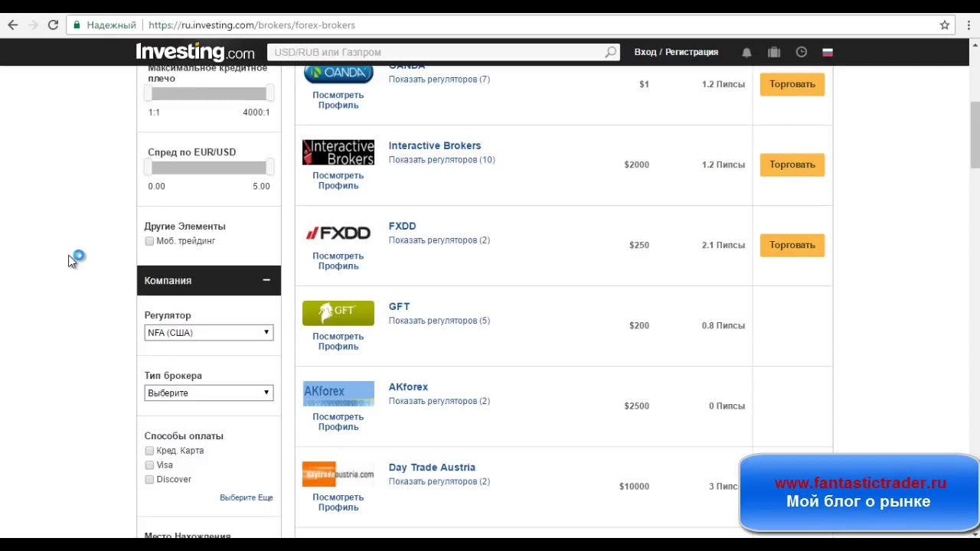Image resolution: width=980 pixels, height=551 pixels.
Task: Click Торговать button for OANDA
Action: point(792,84)
